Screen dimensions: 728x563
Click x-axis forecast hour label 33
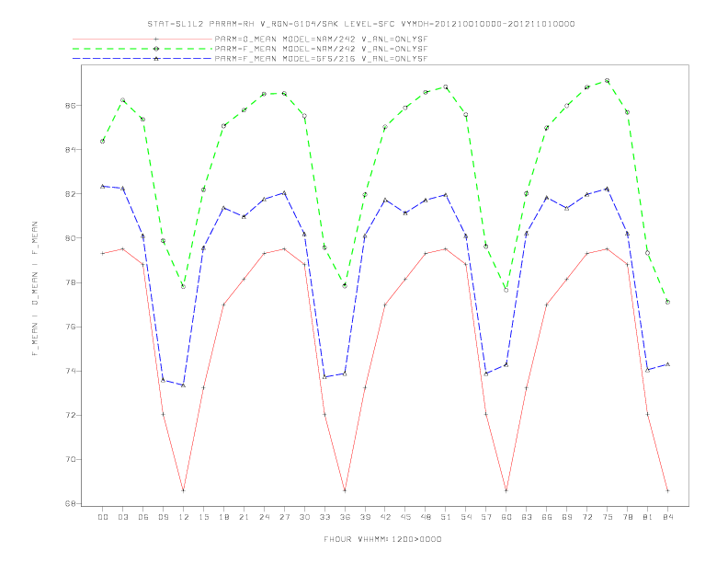(324, 517)
